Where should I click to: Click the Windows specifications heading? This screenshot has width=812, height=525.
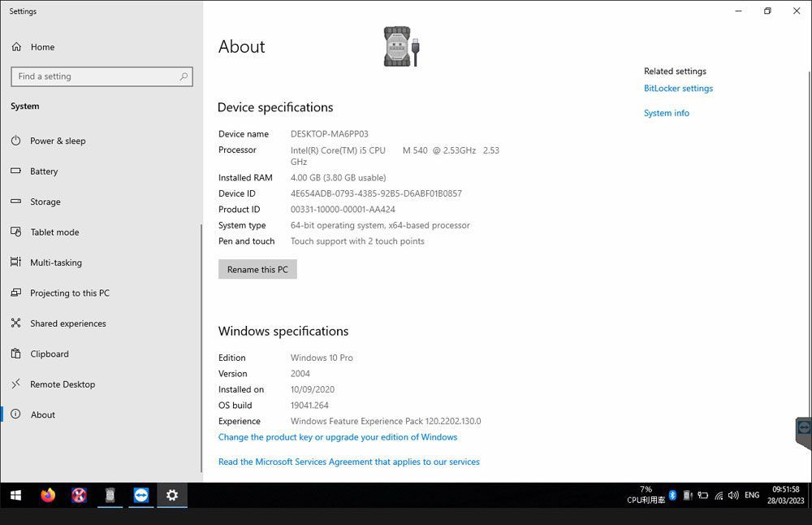tap(283, 331)
